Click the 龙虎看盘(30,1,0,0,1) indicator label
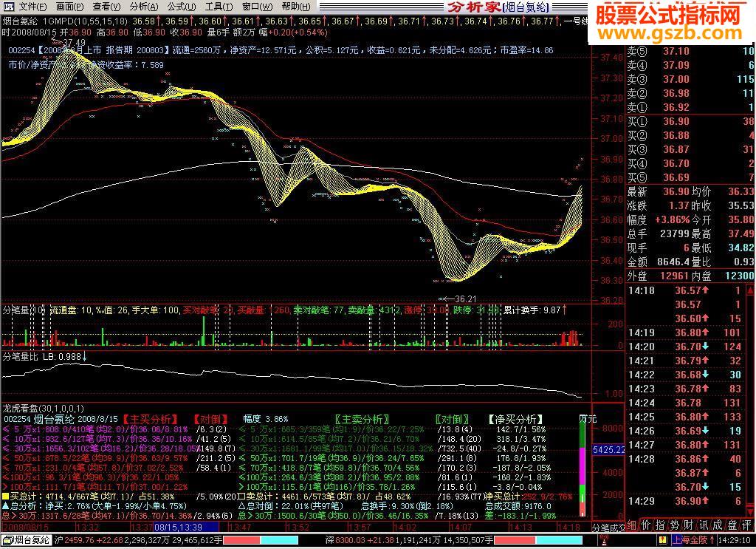Viewport: 756px width, 549px height. click(x=44, y=408)
